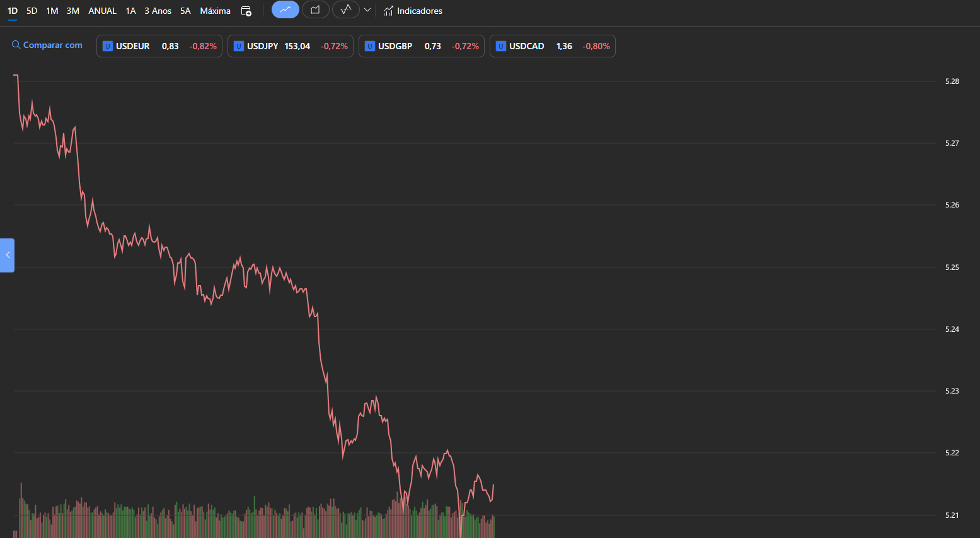The image size is (980, 538).
Task: Click the blue USDEUR symbol icon
Action: (x=108, y=46)
